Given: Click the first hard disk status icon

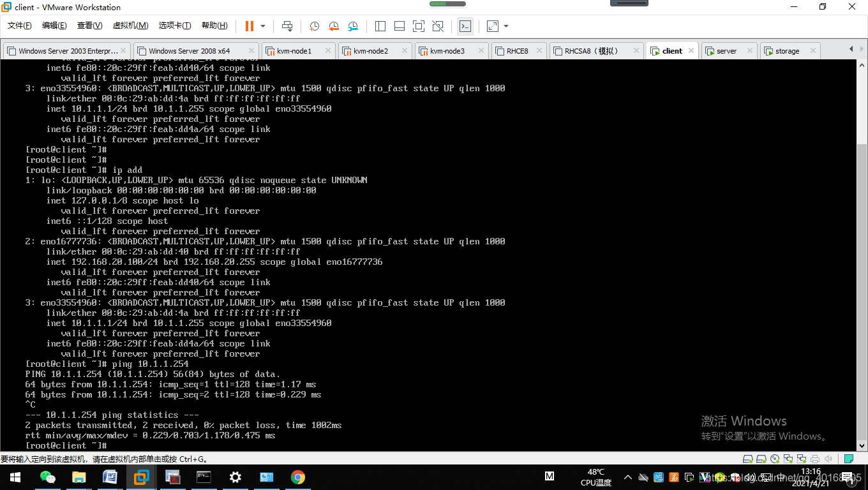Looking at the screenshot, I should pyautogui.click(x=748, y=459).
